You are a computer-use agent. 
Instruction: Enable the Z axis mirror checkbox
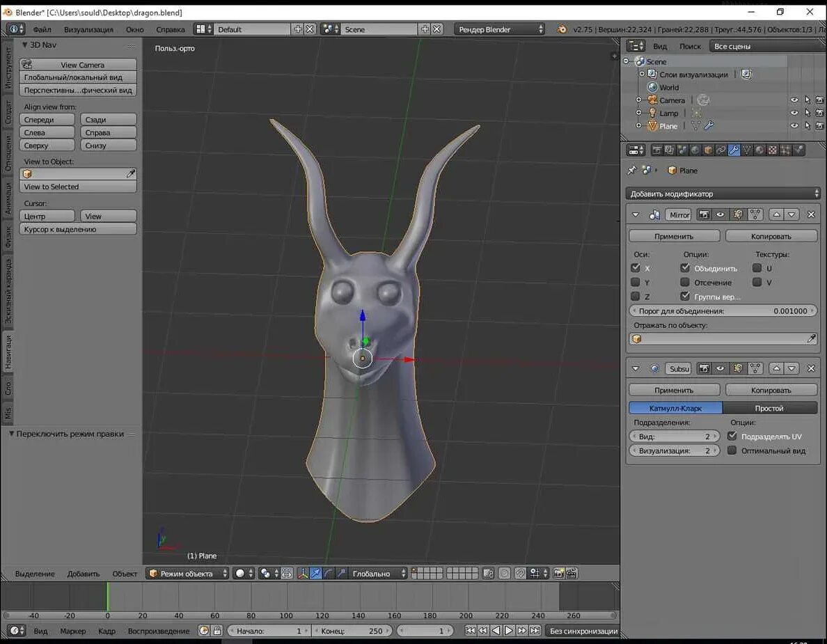click(x=636, y=297)
